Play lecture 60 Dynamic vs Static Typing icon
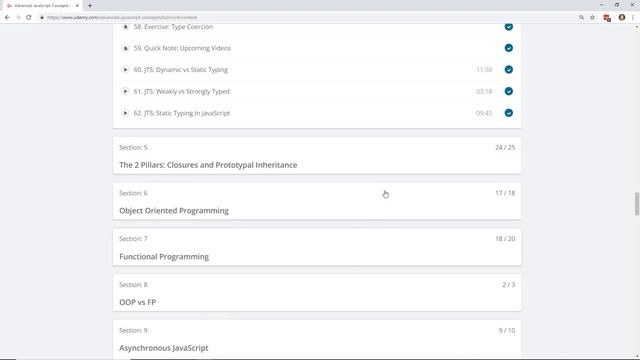The image size is (640, 360). click(x=125, y=70)
